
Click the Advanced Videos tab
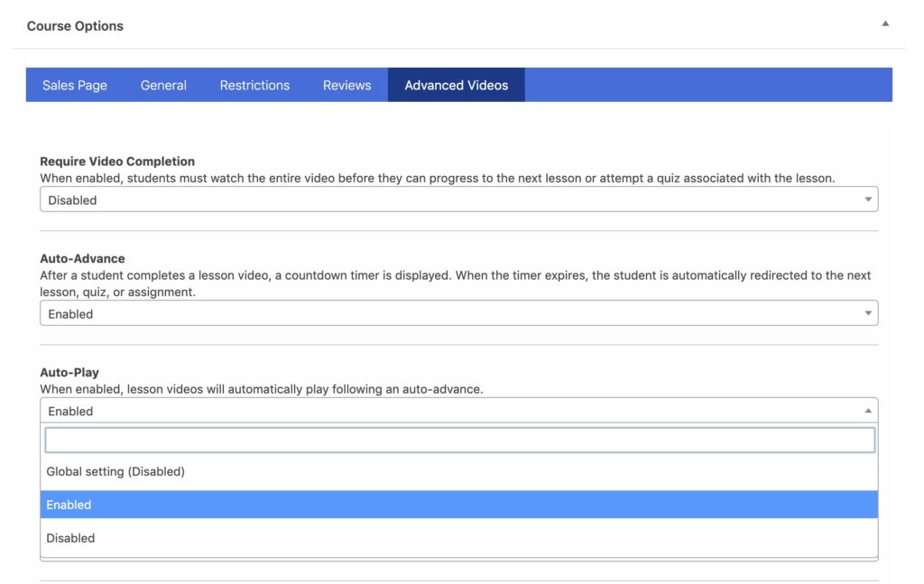click(456, 85)
